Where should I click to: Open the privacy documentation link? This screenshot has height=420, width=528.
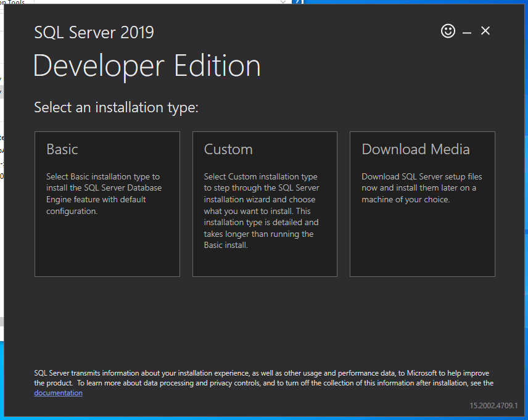(x=58, y=393)
